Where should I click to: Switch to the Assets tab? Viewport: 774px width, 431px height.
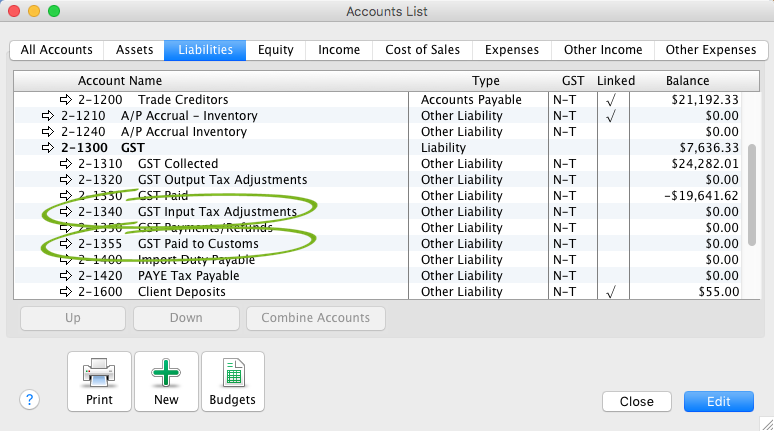click(134, 50)
